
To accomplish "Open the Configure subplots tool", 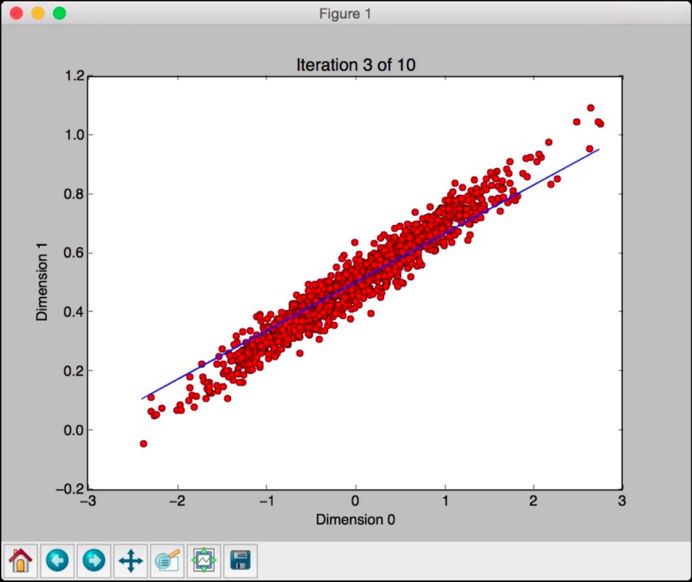I will pos(204,560).
